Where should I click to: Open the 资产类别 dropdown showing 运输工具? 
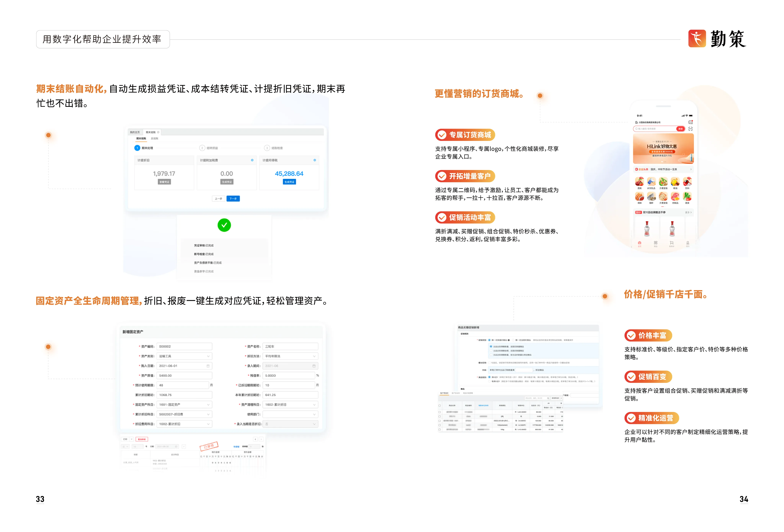coord(184,356)
